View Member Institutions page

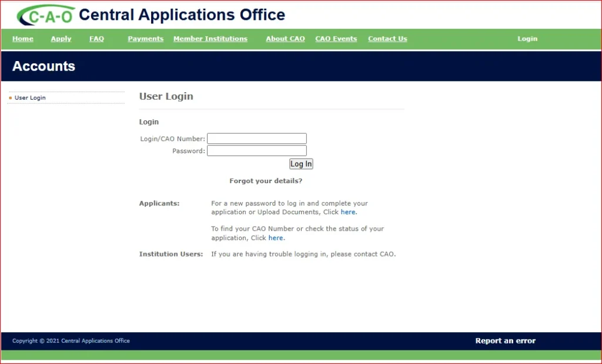[x=210, y=39]
